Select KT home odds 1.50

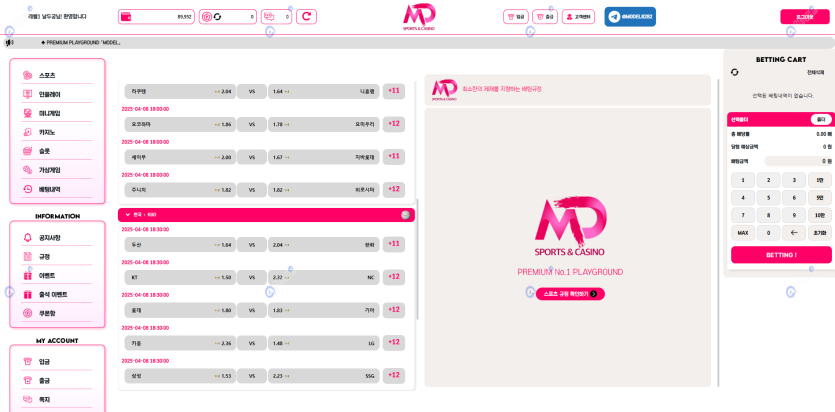tap(180, 277)
